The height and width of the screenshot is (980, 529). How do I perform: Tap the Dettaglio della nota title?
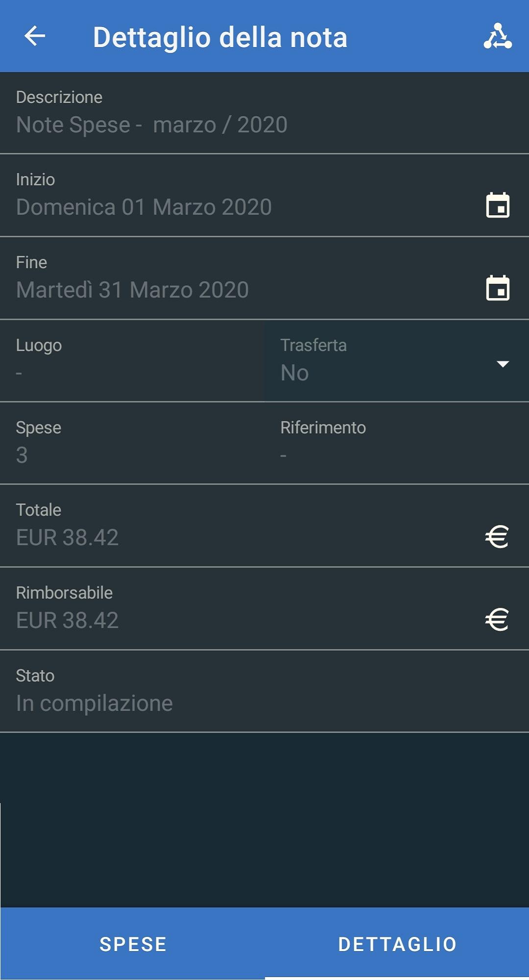pyautogui.click(x=220, y=37)
